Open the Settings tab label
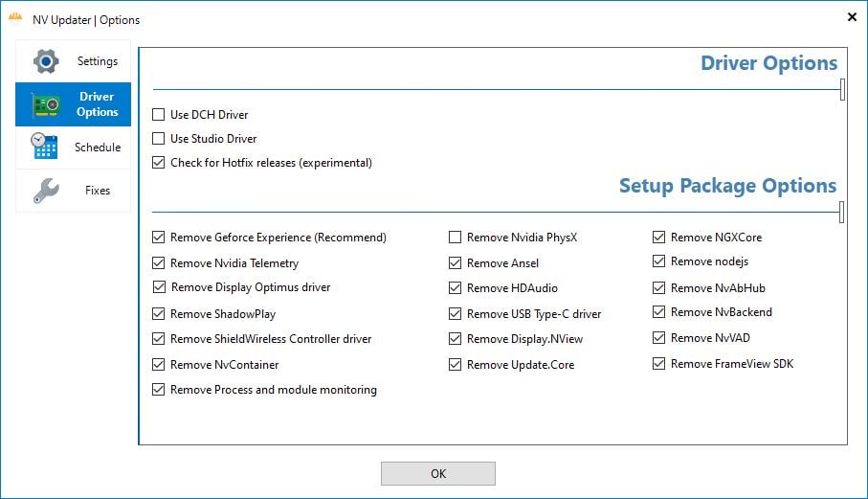The image size is (868, 499). click(x=98, y=61)
